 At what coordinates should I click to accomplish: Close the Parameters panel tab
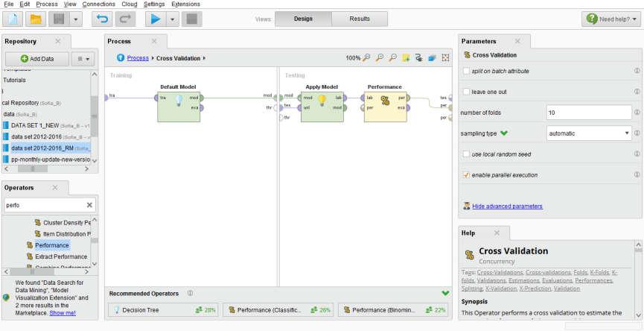(517, 41)
